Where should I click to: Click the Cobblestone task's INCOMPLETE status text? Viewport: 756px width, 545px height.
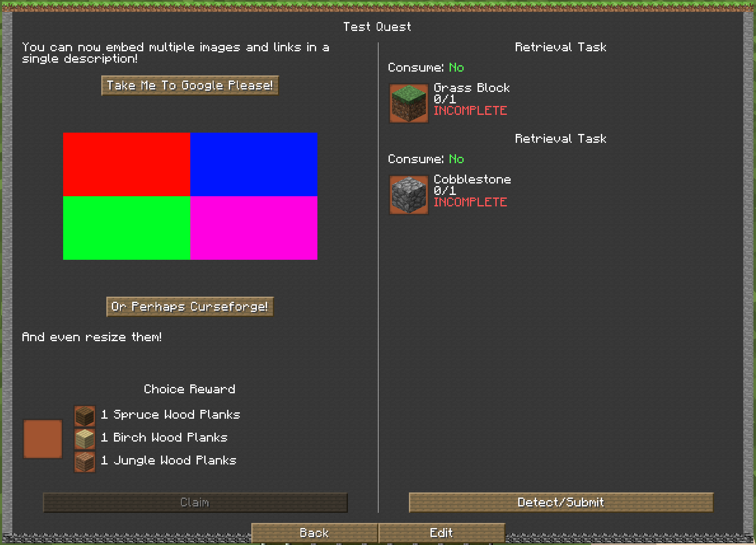(x=470, y=202)
